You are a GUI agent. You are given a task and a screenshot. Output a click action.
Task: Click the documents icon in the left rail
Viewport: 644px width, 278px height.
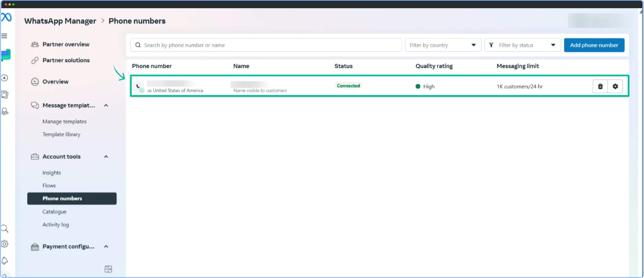pos(5,95)
